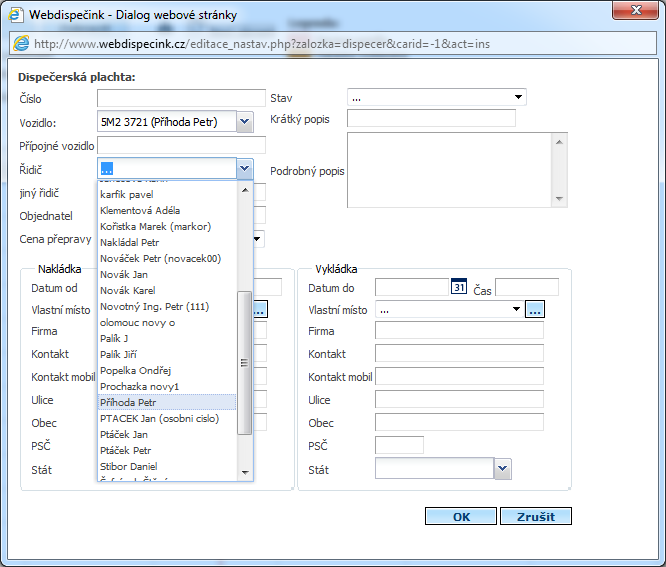Focus the Číslo input field

[x=181, y=98]
